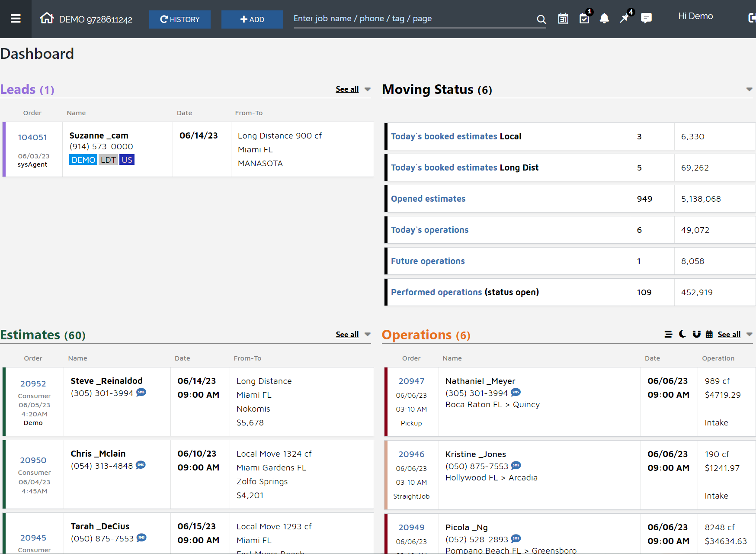The width and height of the screenshot is (756, 554).
Task: Open estimate order 20952
Action: [33, 384]
